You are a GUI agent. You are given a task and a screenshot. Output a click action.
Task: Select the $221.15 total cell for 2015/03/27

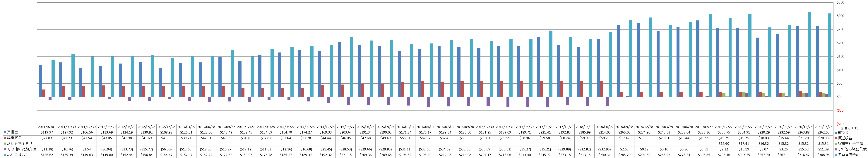pyautogui.click(x=346, y=155)
